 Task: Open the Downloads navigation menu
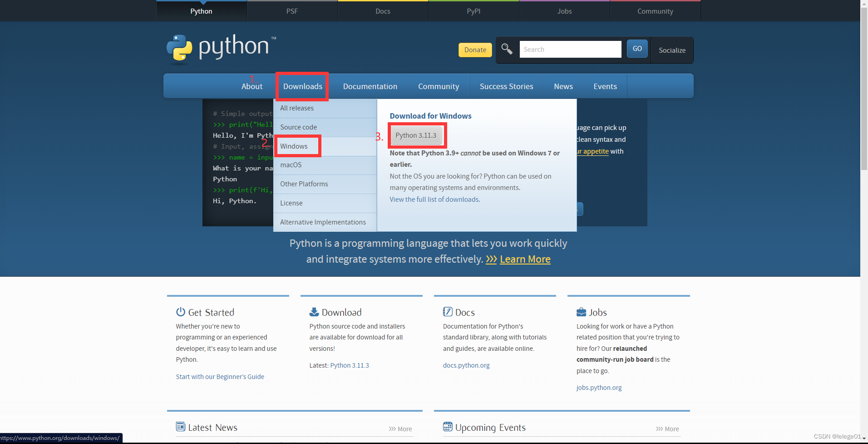303,86
